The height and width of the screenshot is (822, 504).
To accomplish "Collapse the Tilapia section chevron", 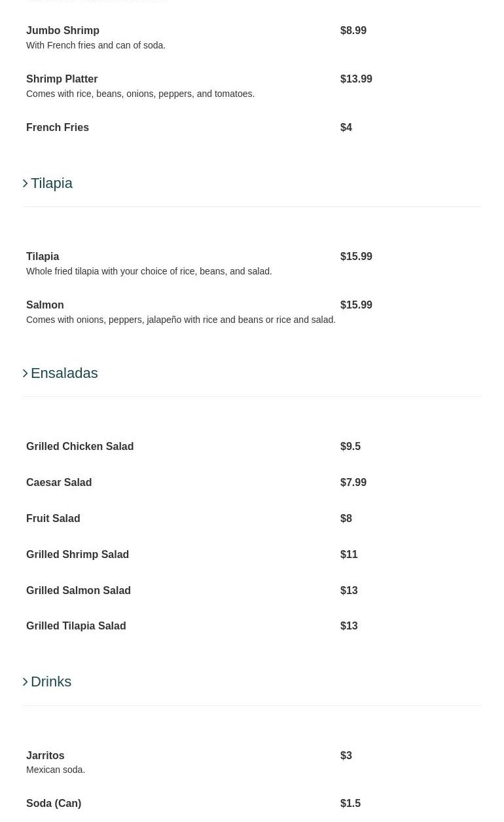I will 26,183.
